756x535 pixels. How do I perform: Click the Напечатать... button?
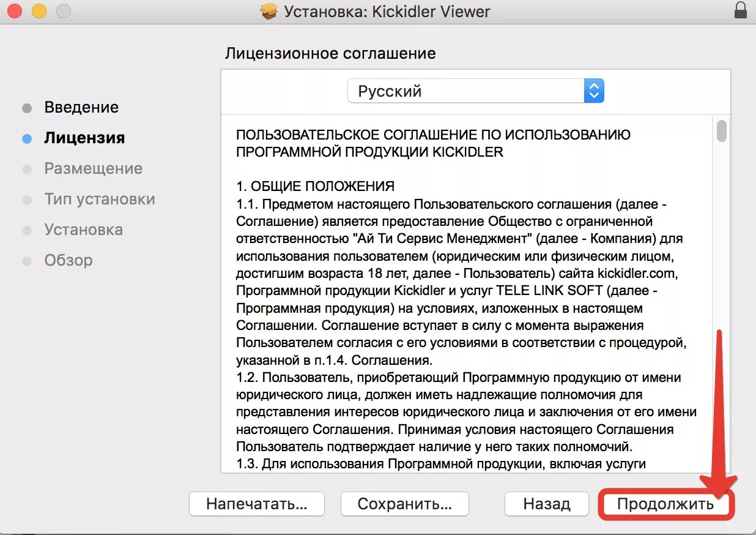[x=256, y=504]
